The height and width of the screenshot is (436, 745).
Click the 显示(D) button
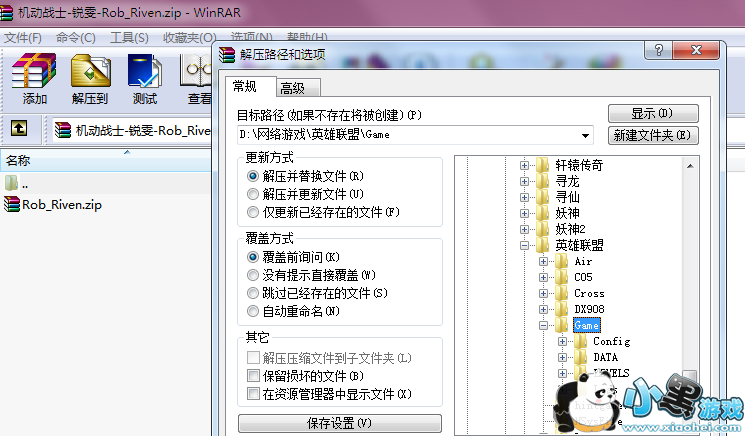click(653, 114)
